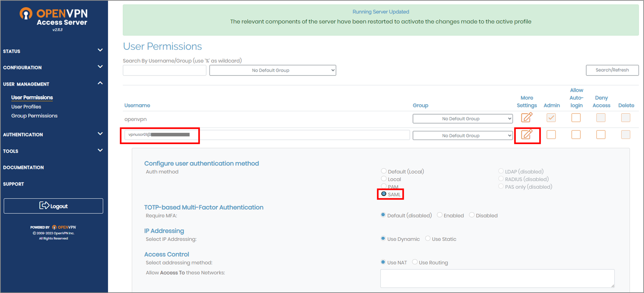The height and width of the screenshot is (293, 644).
Task: Check Delete box for openvpn user
Action: pos(625,118)
